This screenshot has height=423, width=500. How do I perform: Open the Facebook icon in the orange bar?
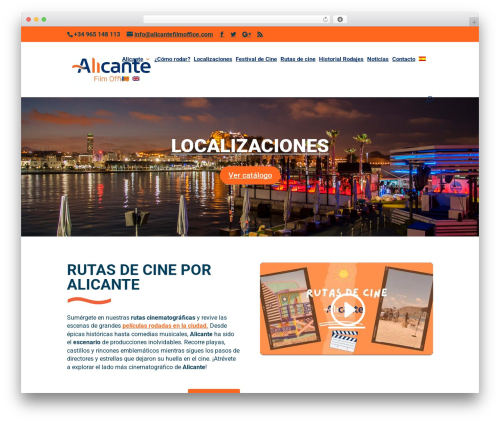[222, 34]
